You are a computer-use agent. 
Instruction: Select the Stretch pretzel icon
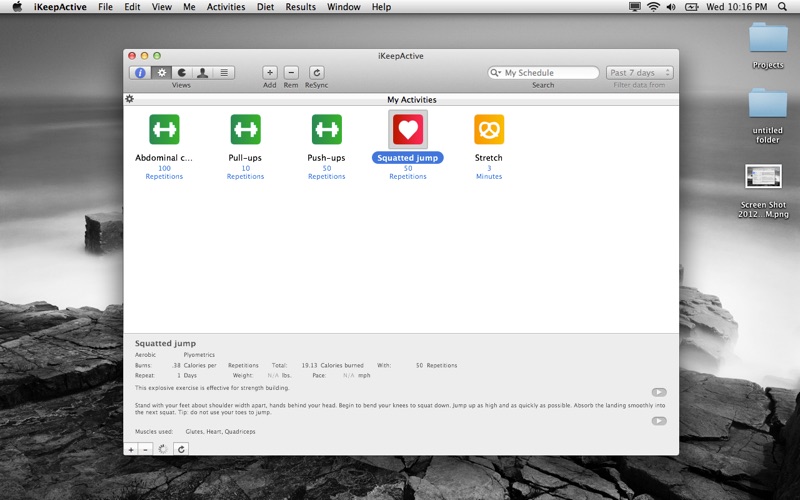489,129
